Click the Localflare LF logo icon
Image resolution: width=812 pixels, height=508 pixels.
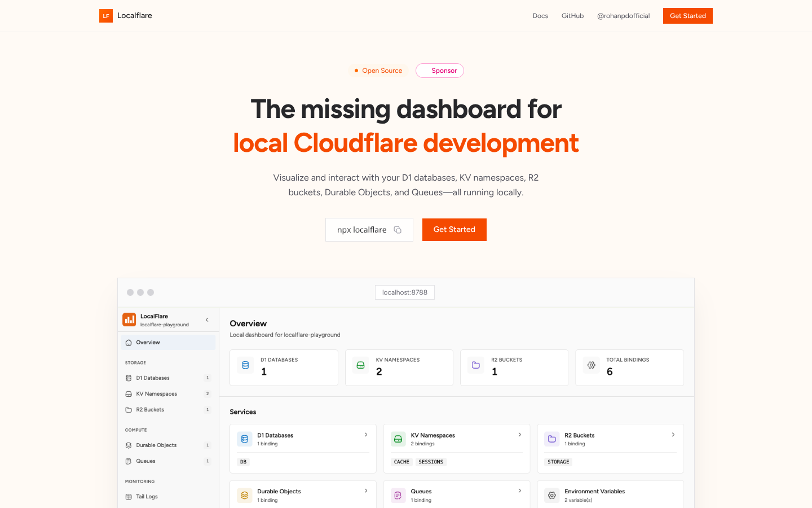(106, 16)
